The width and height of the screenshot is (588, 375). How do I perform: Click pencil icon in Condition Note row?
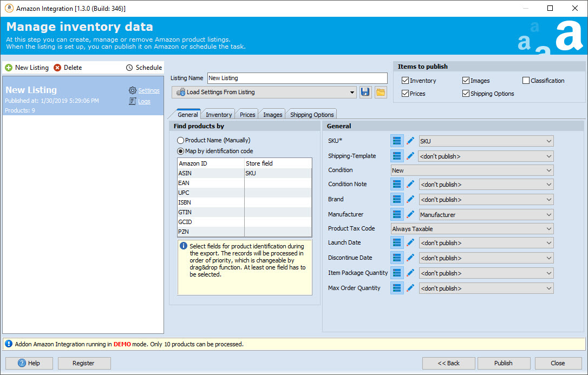click(x=410, y=185)
